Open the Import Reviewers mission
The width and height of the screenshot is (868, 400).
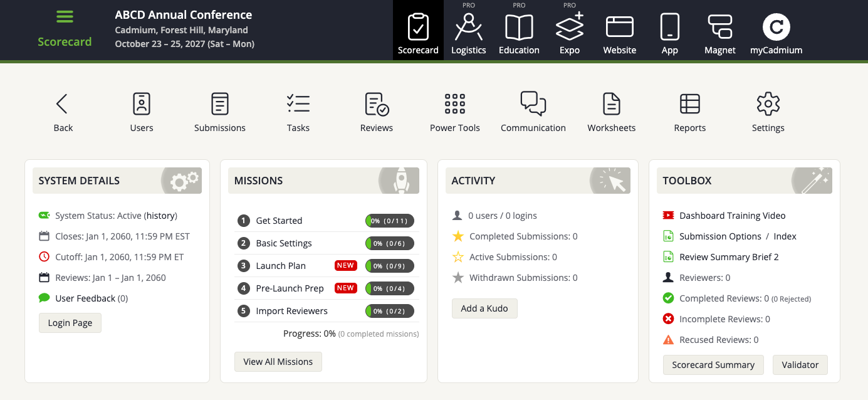291,311
